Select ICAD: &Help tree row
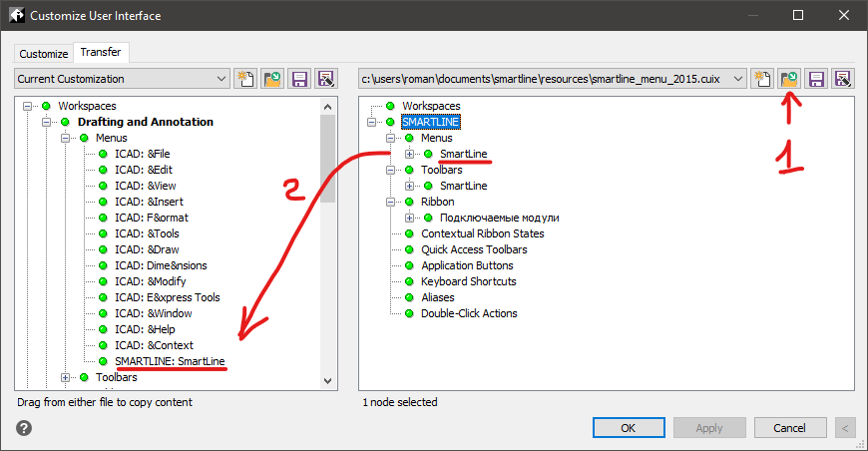 145,330
